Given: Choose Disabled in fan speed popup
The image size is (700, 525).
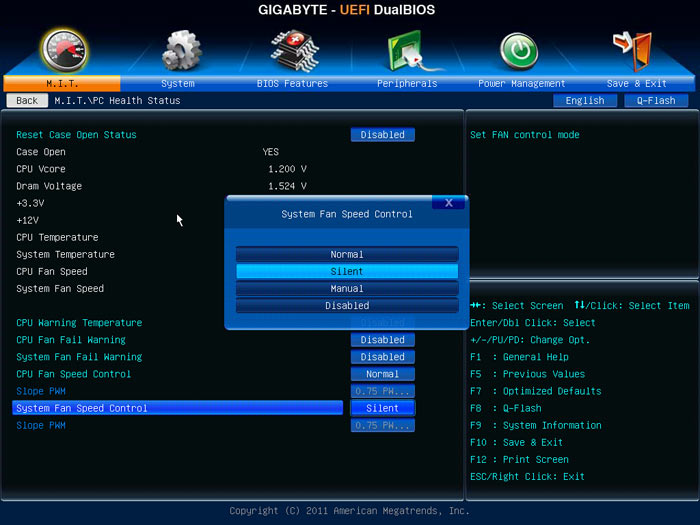Looking at the screenshot, I should pyautogui.click(x=347, y=305).
